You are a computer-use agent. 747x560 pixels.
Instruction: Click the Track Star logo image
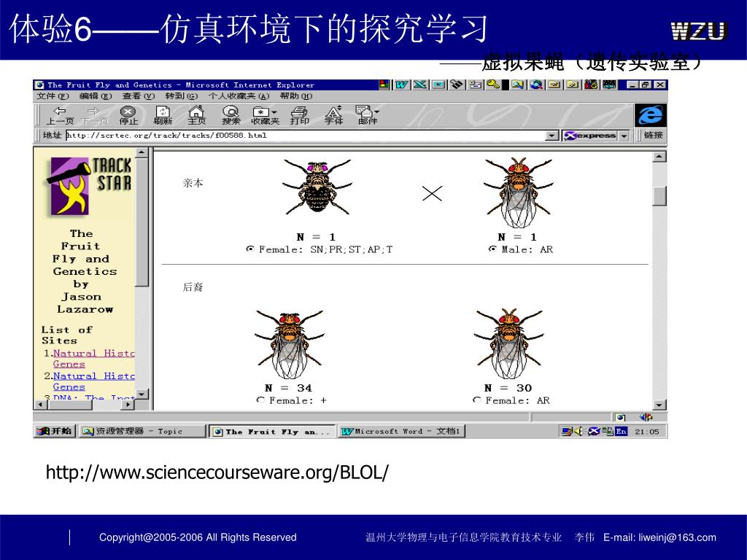pyautogui.click(x=88, y=186)
